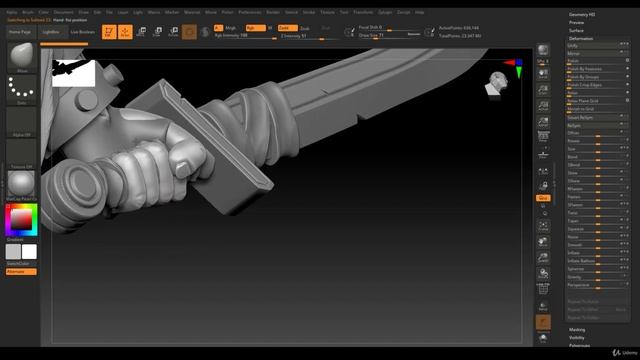Toggle the Alternate color button
This screenshot has height=360, width=640.
pos(21,272)
